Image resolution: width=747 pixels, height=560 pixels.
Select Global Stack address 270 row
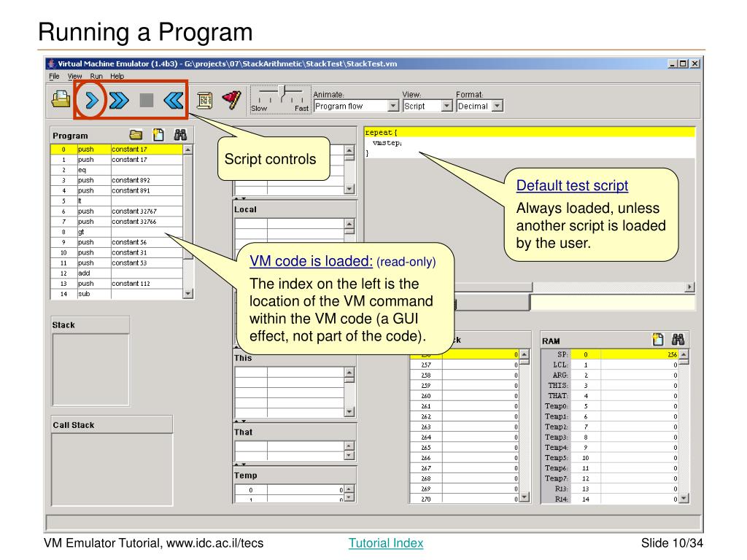pos(465,499)
